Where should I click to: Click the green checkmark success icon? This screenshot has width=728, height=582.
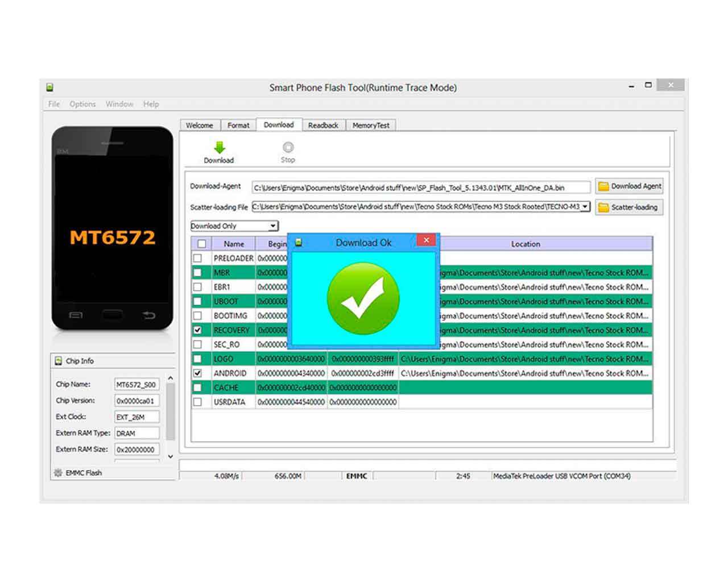(363, 298)
